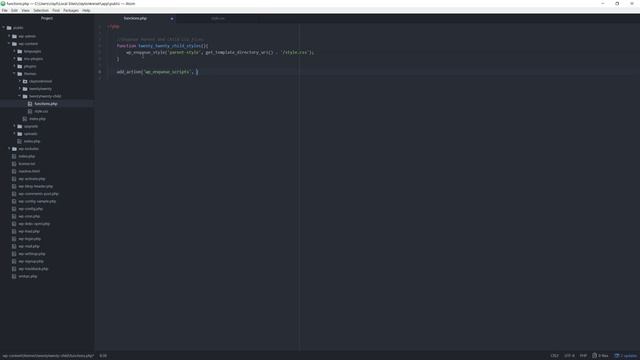Image resolution: width=640 pixels, height=360 pixels.
Task: Click the wp-activate.php file icon
Action: [14, 179]
